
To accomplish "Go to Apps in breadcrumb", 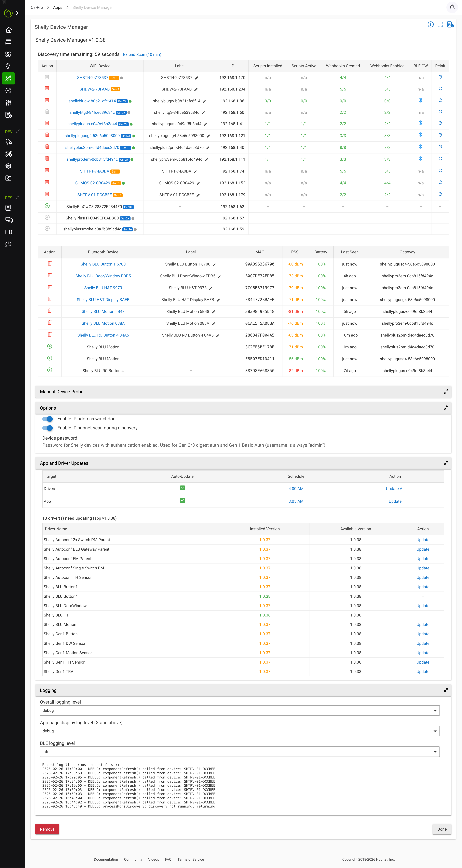I will [58, 7].
